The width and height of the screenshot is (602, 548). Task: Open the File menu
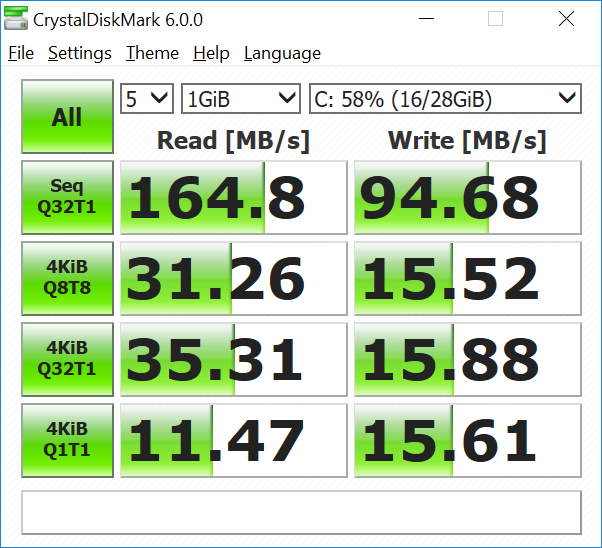click(x=21, y=53)
